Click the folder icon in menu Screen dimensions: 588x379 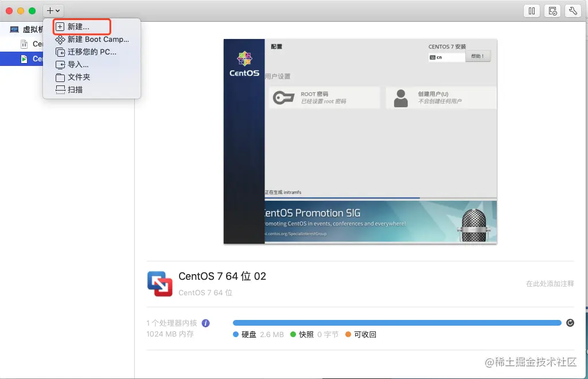point(60,77)
